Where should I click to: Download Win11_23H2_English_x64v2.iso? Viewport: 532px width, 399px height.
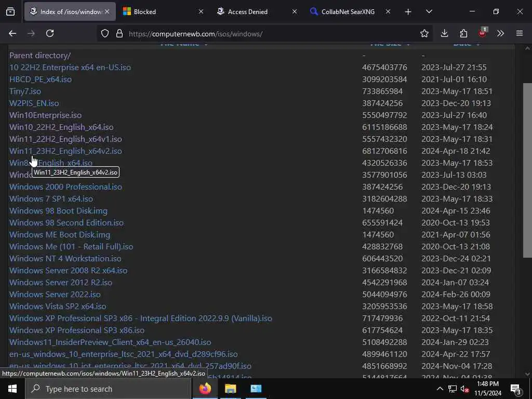(65, 151)
